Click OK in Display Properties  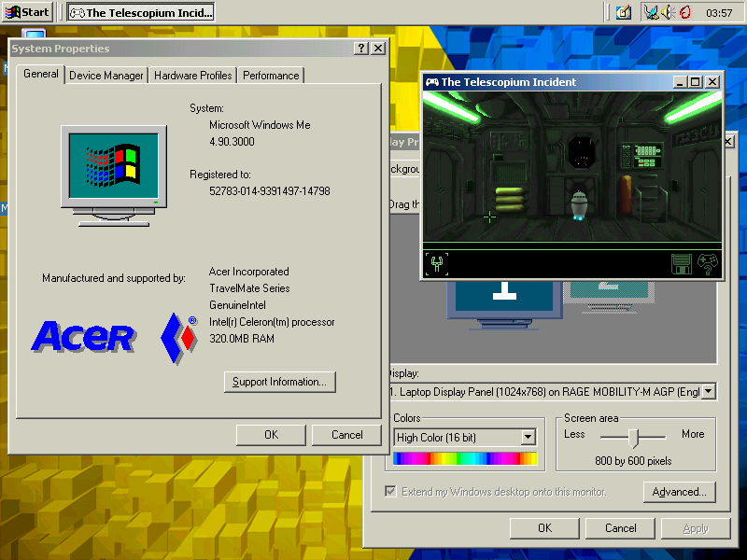pyautogui.click(x=544, y=528)
